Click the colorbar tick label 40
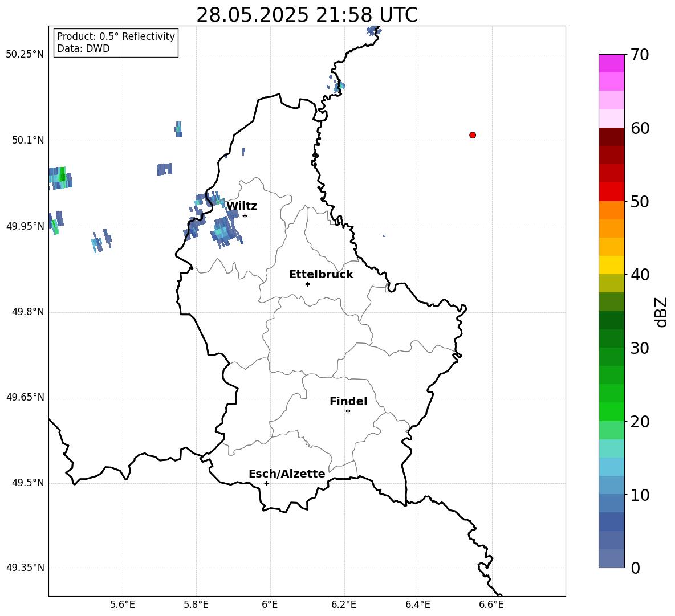Image resolution: width=675 pixels, height=616 pixels. pos(640,275)
